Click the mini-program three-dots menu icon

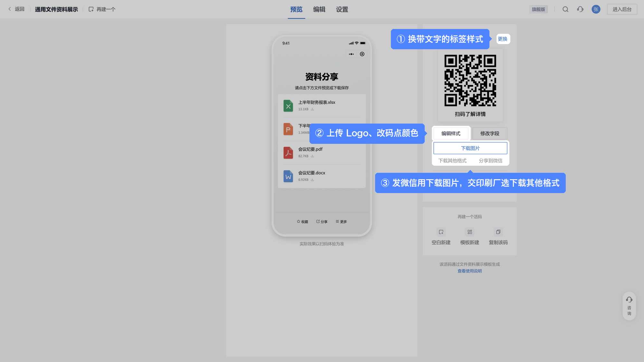click(351, 54)
